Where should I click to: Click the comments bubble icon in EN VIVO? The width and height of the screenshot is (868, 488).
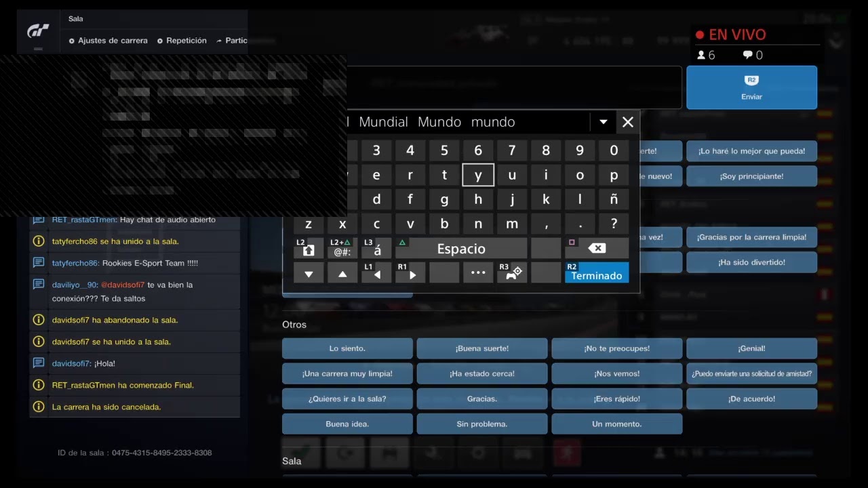[747, 55]
